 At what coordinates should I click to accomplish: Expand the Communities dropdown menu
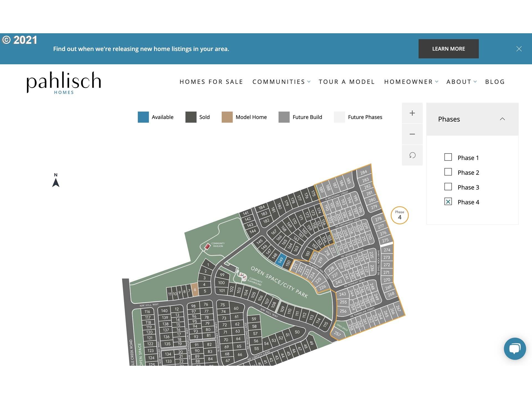tap(281, 82)
